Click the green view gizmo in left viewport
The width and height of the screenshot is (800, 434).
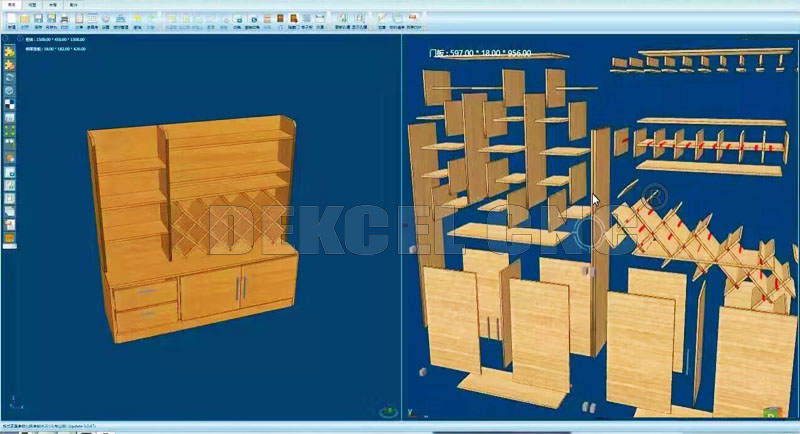click(x=389, y=411)
